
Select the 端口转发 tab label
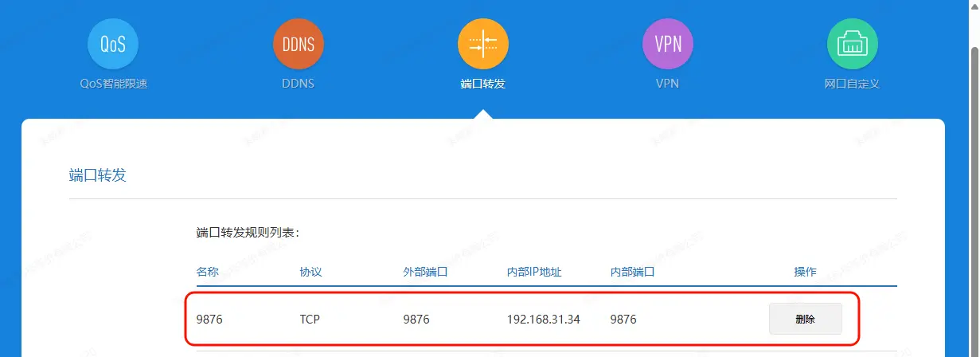coord(482,84)
